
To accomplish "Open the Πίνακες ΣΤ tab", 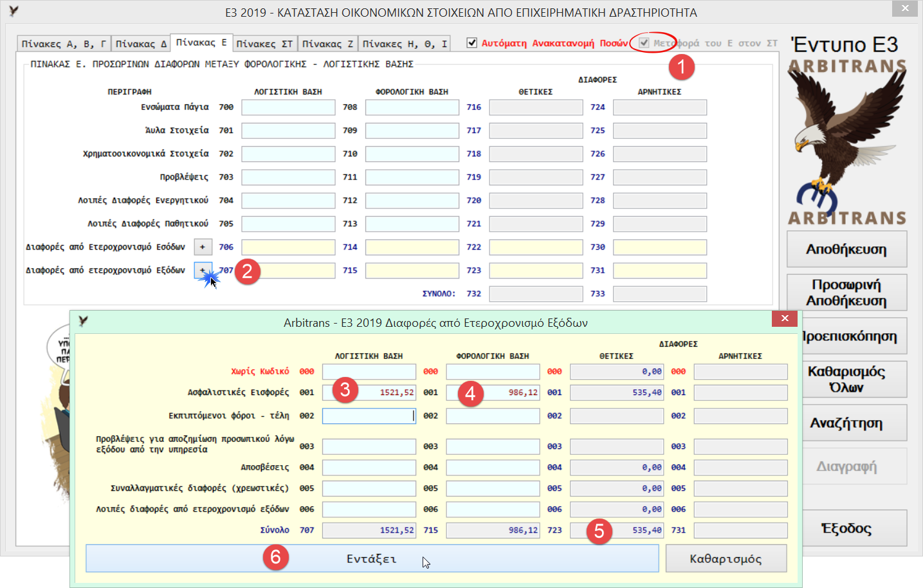I will tap(264, 44).
